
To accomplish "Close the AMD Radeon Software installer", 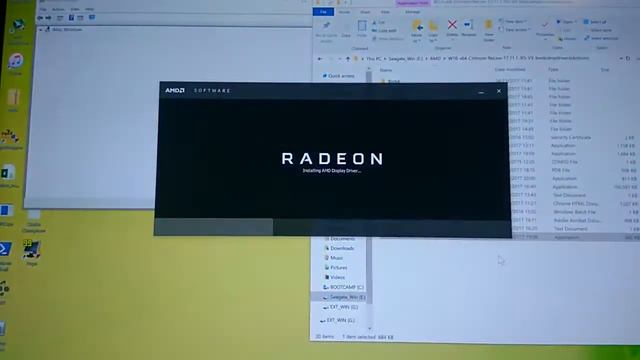I will [x=499, y=91].
